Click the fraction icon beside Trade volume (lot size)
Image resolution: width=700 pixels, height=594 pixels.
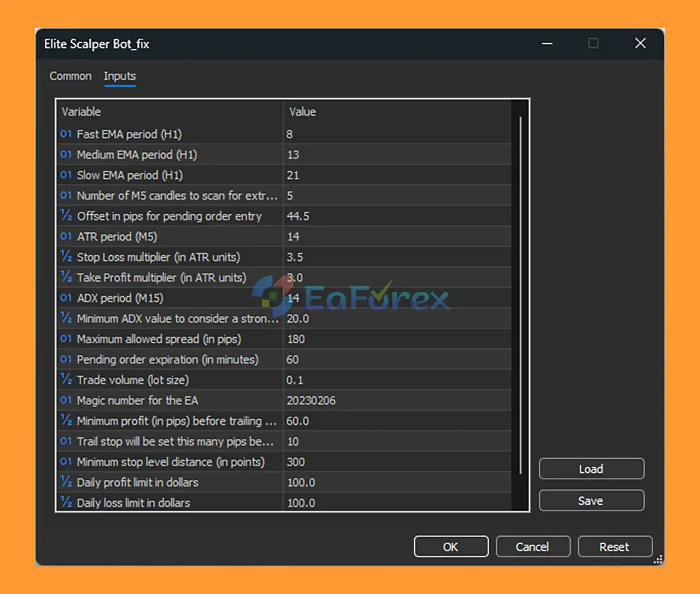click(x=66, y=380)
